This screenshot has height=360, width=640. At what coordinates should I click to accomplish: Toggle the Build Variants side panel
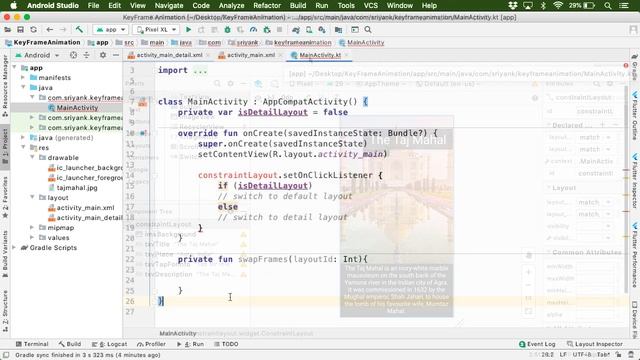pos(5,253)
